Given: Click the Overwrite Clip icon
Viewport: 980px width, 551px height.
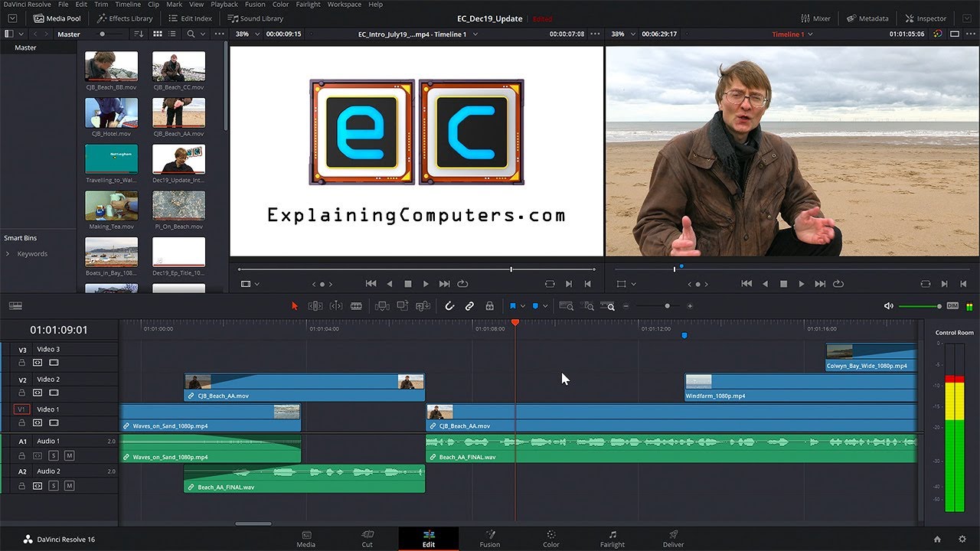Looking at the screenshot, I should tap(403, 306).
